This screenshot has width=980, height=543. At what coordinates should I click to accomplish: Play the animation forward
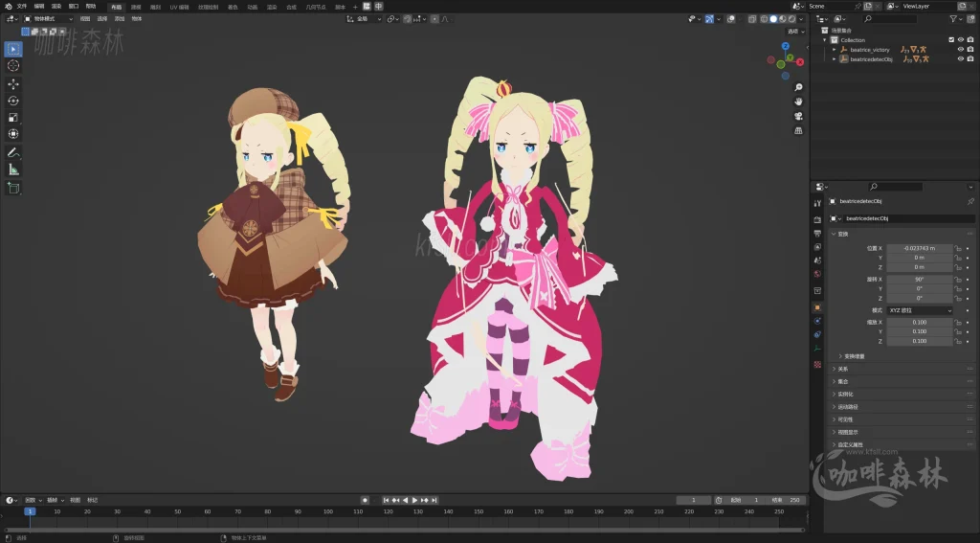[414, 500]
